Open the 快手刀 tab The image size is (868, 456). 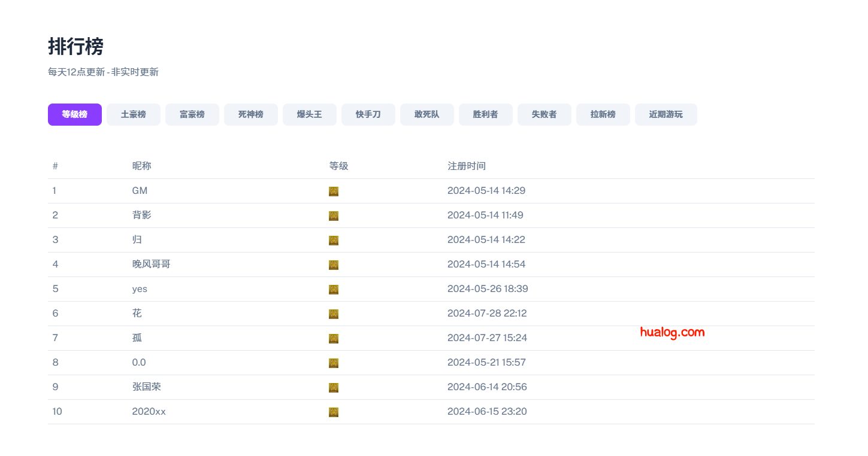[368, 114]
